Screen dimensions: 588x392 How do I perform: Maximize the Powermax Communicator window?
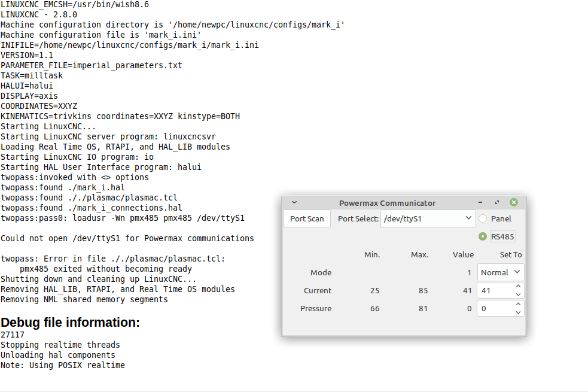(497, 202)
